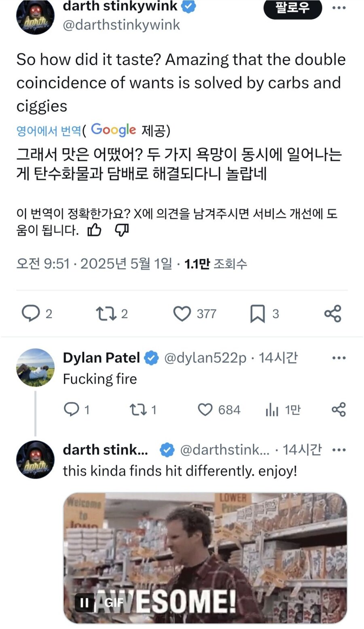The image size is (364, 629).
Task: Open more options on darth stinkywink's reply
Action: [339, 450]
